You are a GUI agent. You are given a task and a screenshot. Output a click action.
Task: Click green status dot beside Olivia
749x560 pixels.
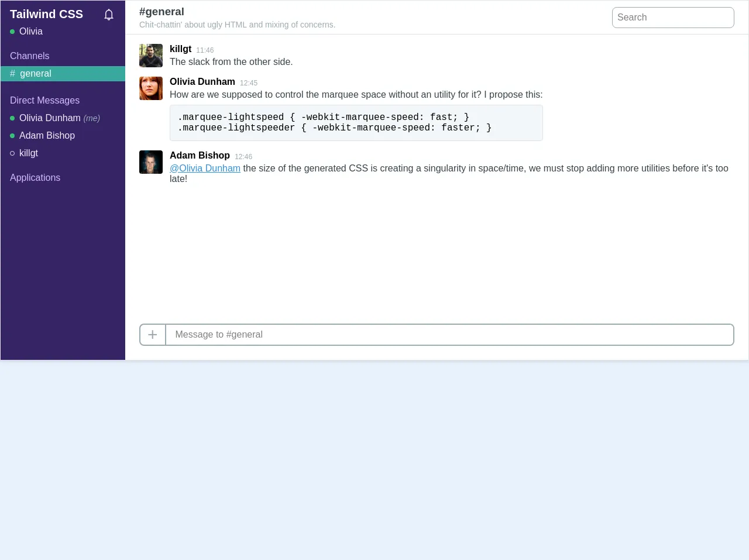(x=12, y=32)
